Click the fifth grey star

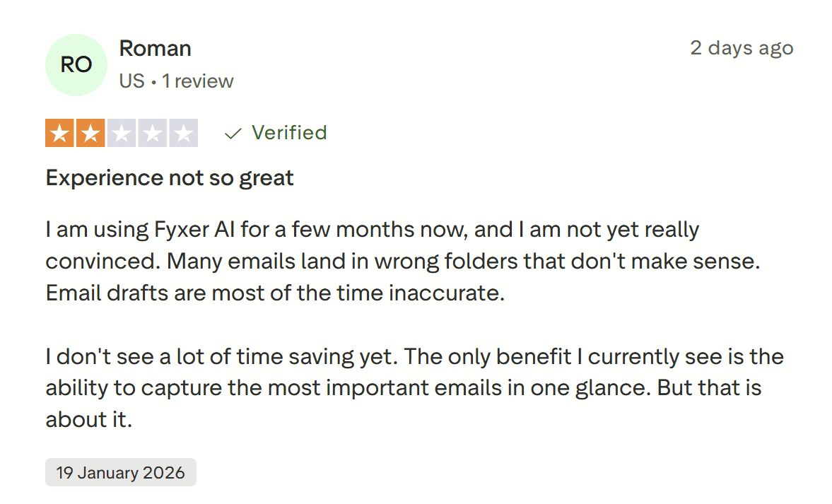click(184, 133)
